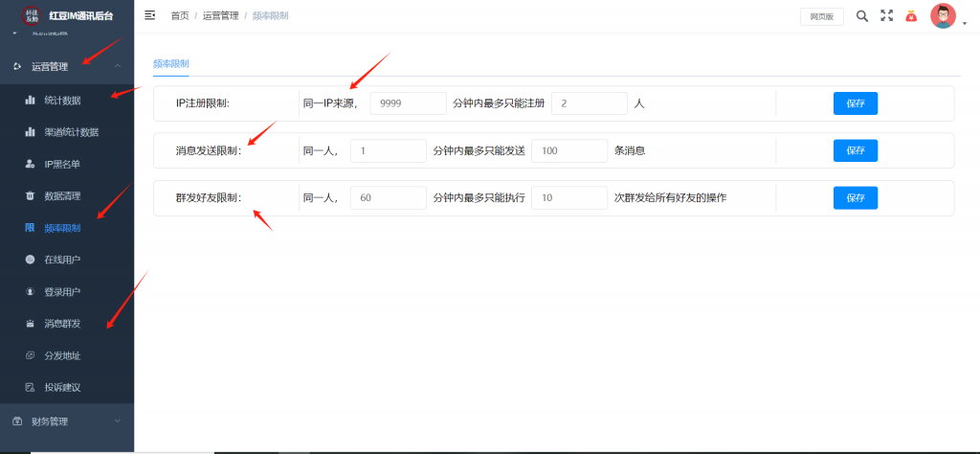Click the 分发地址 icon
Viewport: 980px width, 454px height.
[x=30, y=355]
